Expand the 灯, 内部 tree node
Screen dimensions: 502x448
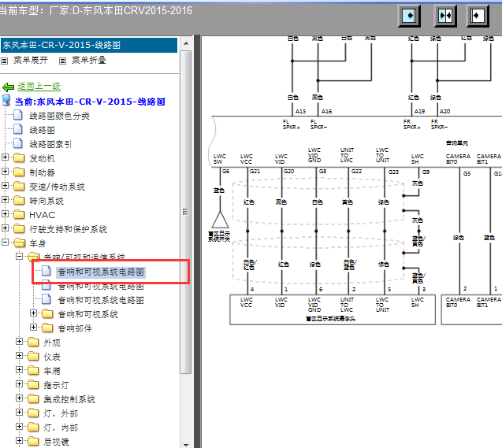pyautogui.click(x=19, y=426)
